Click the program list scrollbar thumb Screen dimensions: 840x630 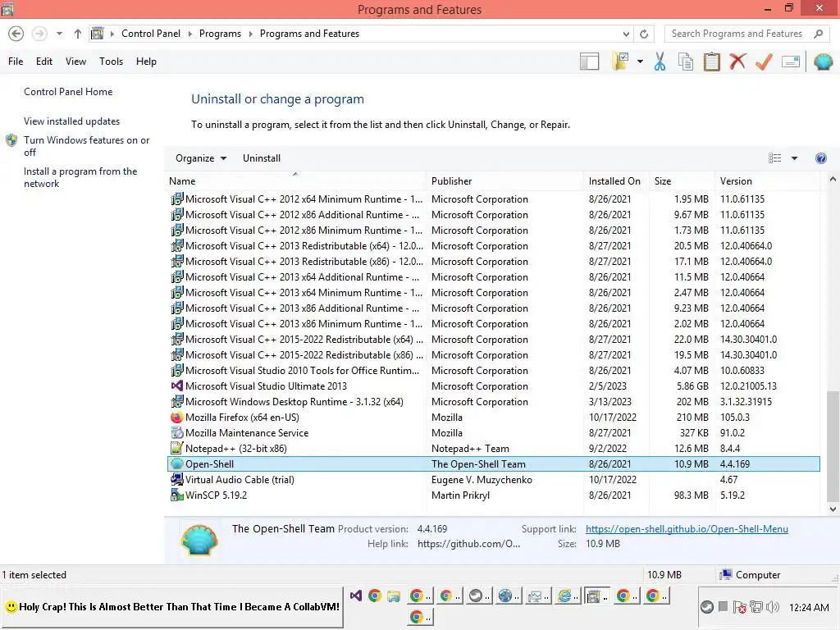click(833, 445)
